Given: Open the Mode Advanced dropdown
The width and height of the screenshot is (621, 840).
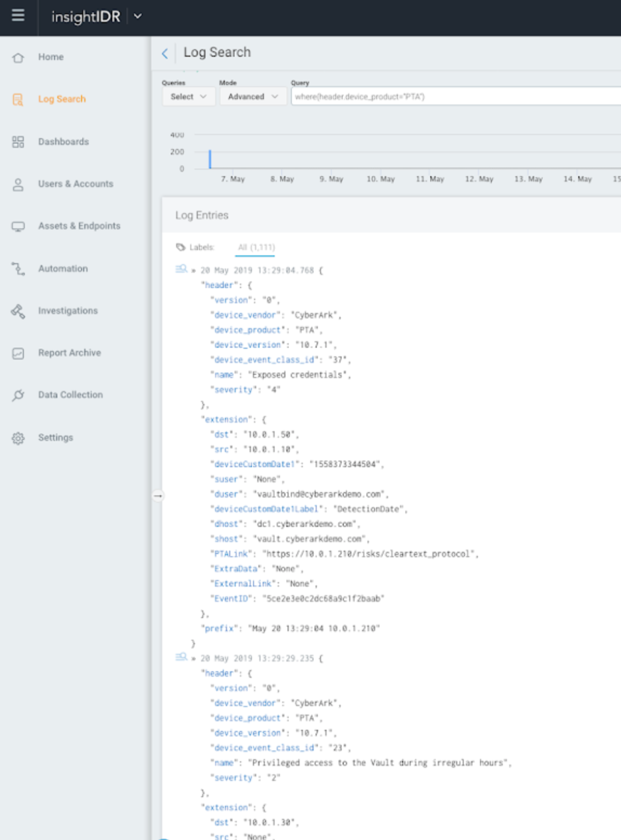Looking at the screenshot, I should point(253,97).
